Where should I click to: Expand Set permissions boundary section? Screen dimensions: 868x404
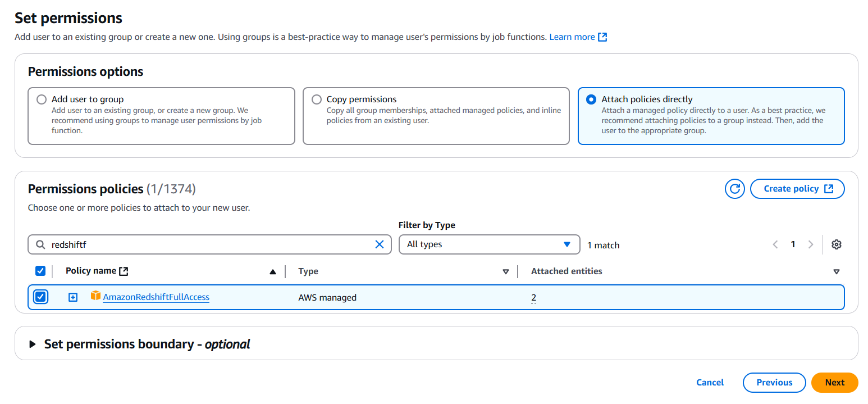(33, 344)
